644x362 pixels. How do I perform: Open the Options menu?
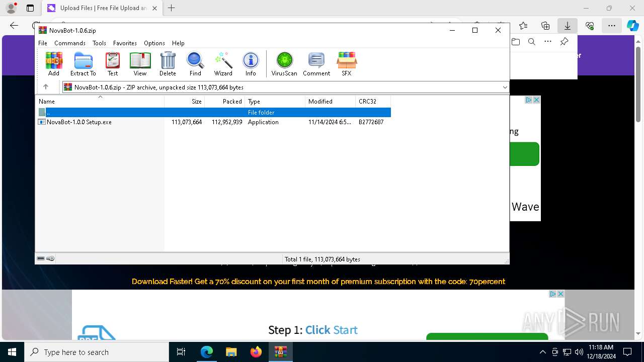(154, 43)
